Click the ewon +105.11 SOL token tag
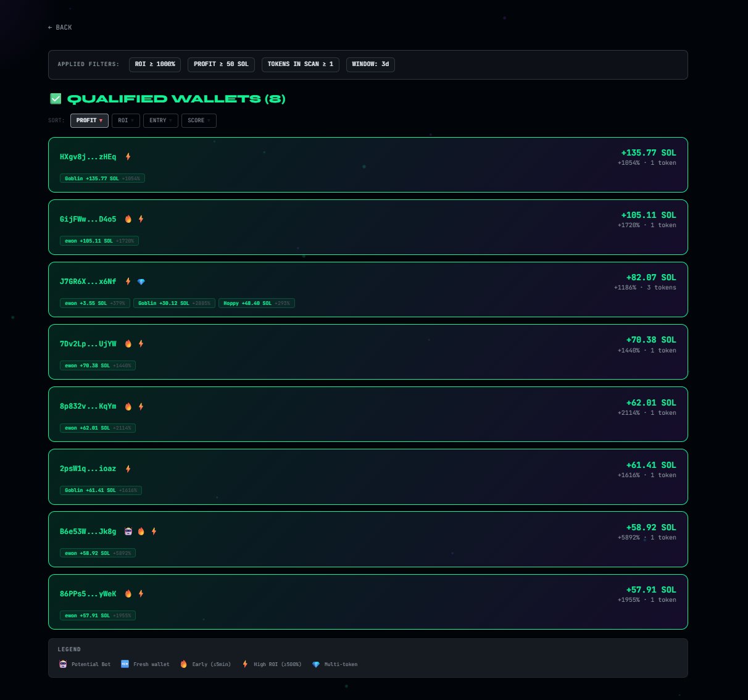 point(99,241)
